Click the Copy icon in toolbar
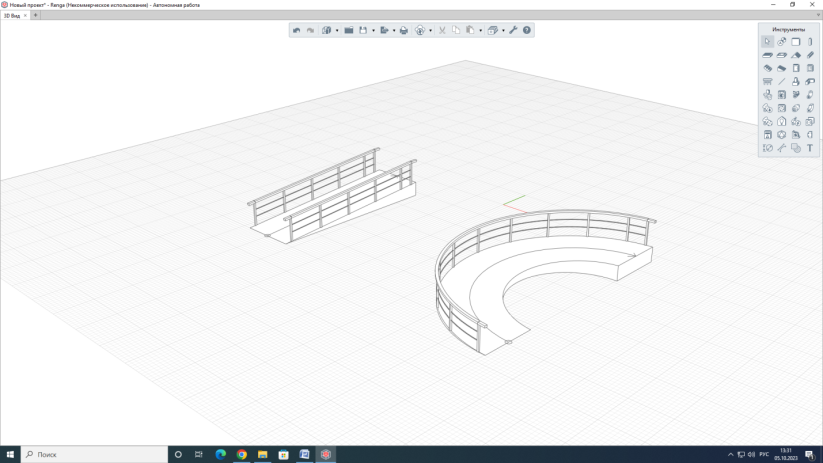823x463 pixels. 456,30
